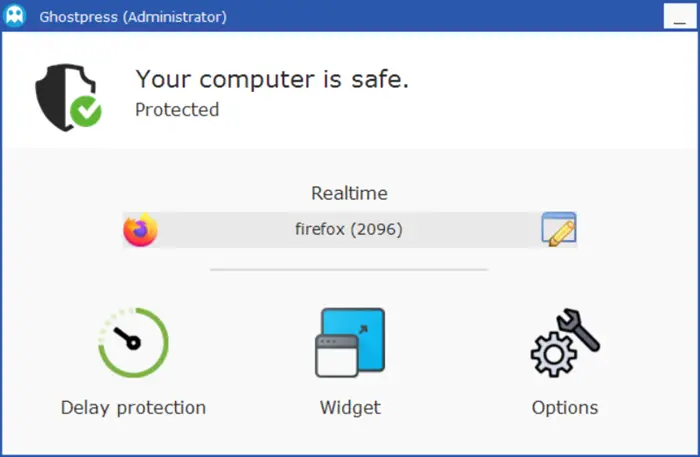Click the Realtime heading
The width and height of the screenshot is (700, 457).
pyautogui.click(x=349, y=193)
